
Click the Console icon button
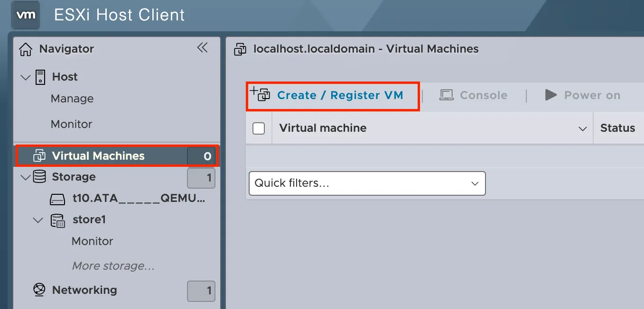(x=445, y=95)
